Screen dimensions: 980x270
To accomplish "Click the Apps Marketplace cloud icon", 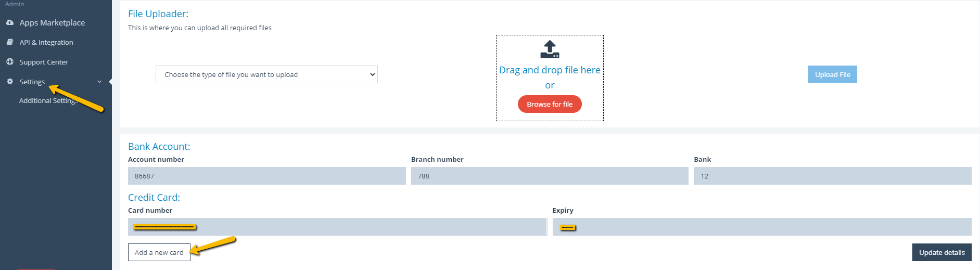I will point(10,22).
